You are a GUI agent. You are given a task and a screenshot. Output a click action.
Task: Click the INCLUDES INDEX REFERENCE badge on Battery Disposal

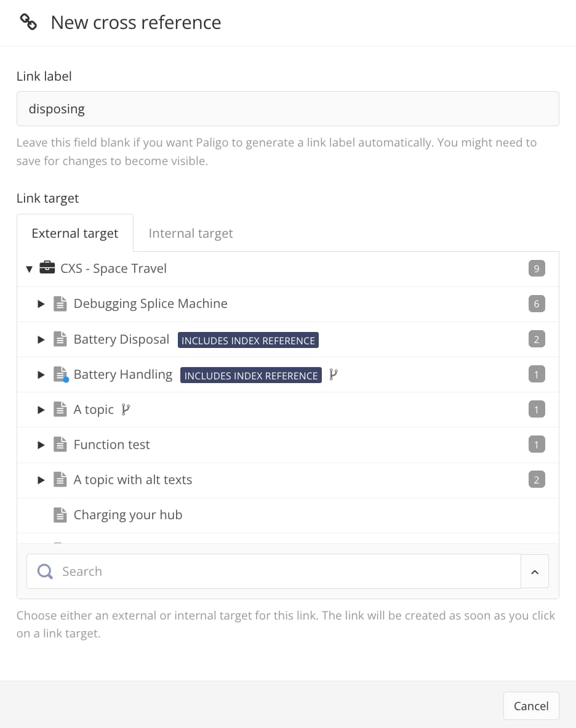247,339
